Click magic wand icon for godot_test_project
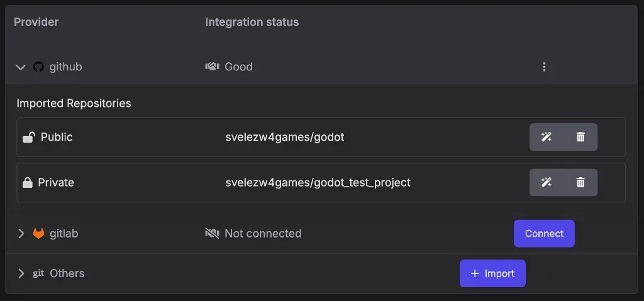This screenshot has width=644, height=301. (546, 182)
